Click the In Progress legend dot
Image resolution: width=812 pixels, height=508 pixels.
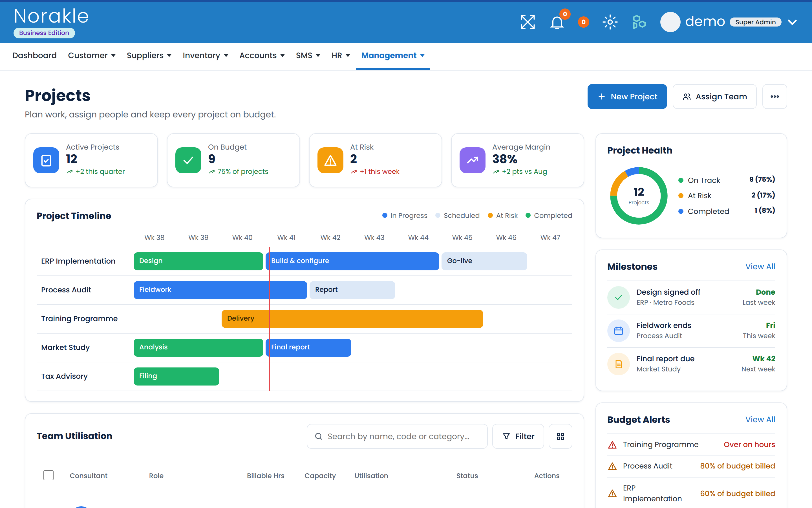coord(385,215)
